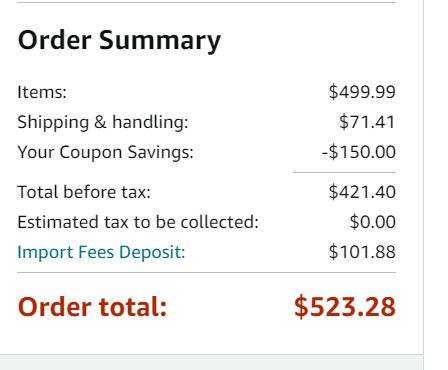448x370 pixels.
Task: Click the red Order total label
Action: pos(92,307)
